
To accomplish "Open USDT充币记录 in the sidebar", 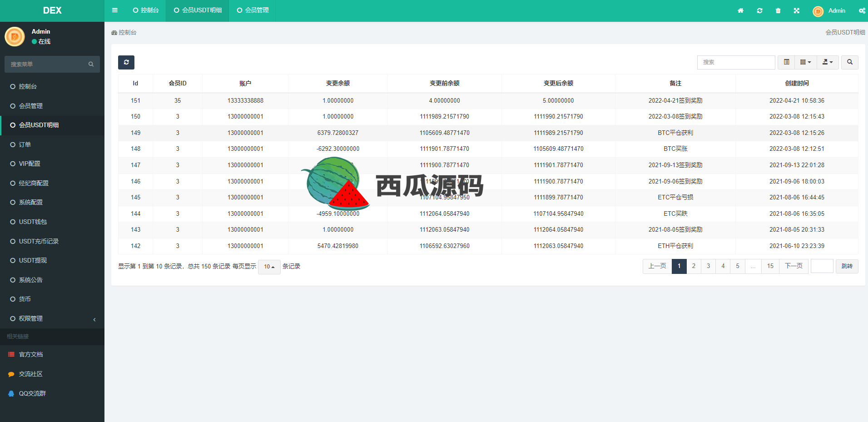I will point(52,241).
